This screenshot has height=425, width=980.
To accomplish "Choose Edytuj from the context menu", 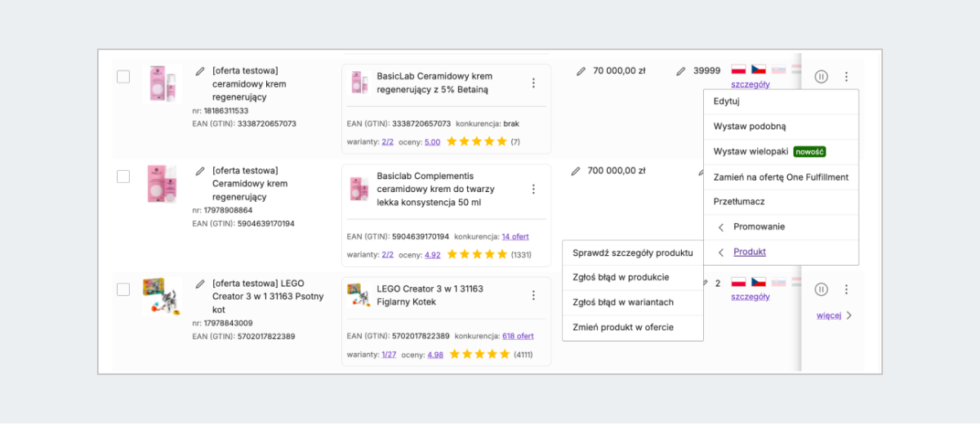I will (781, 101).
